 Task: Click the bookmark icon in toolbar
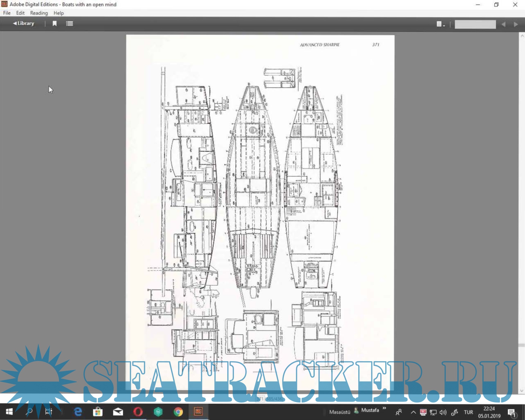tap(55, 24)
